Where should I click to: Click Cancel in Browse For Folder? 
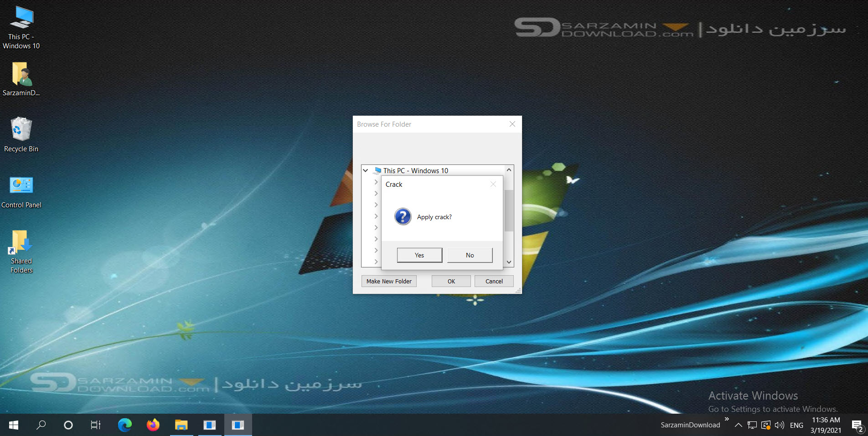point(494,281)
